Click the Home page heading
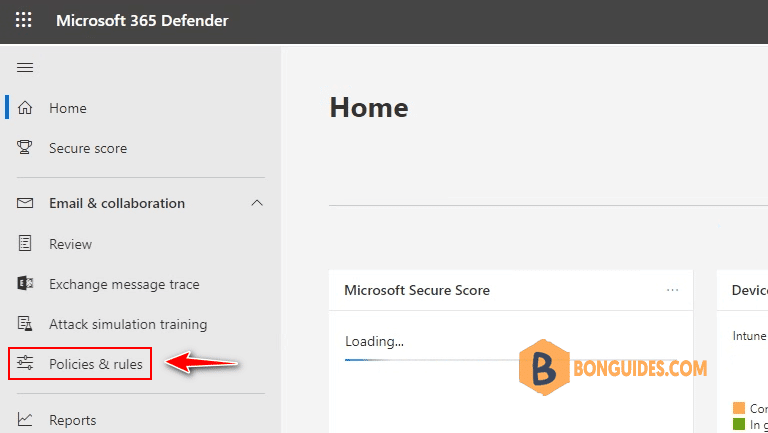This screenshot has height=433, width=768. click(x=369, y=107)
